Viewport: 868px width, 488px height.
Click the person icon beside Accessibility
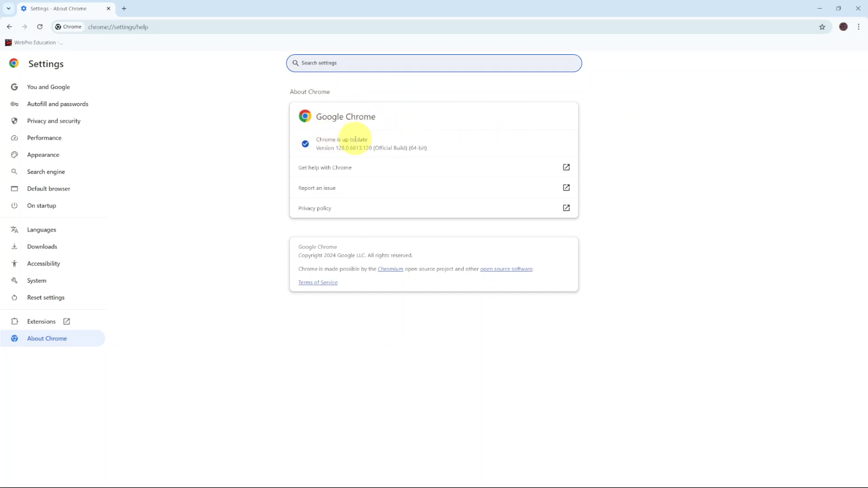pos(15,264)
